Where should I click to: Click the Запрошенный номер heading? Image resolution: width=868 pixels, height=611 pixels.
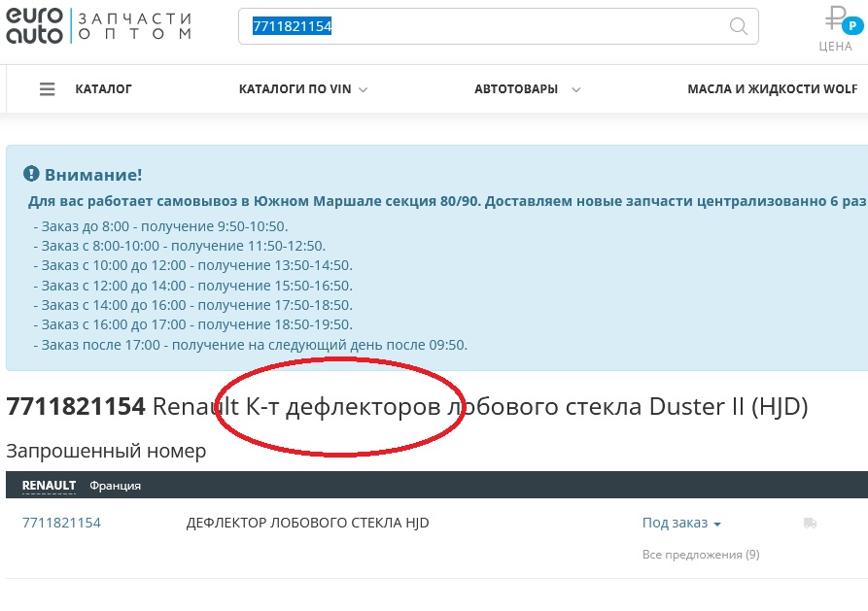point(106,451)
